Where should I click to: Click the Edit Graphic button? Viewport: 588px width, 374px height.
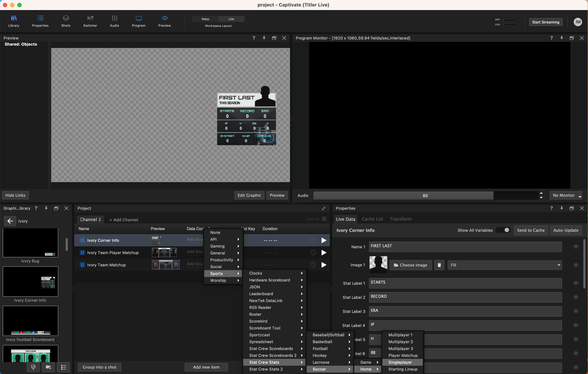(249, 195)
